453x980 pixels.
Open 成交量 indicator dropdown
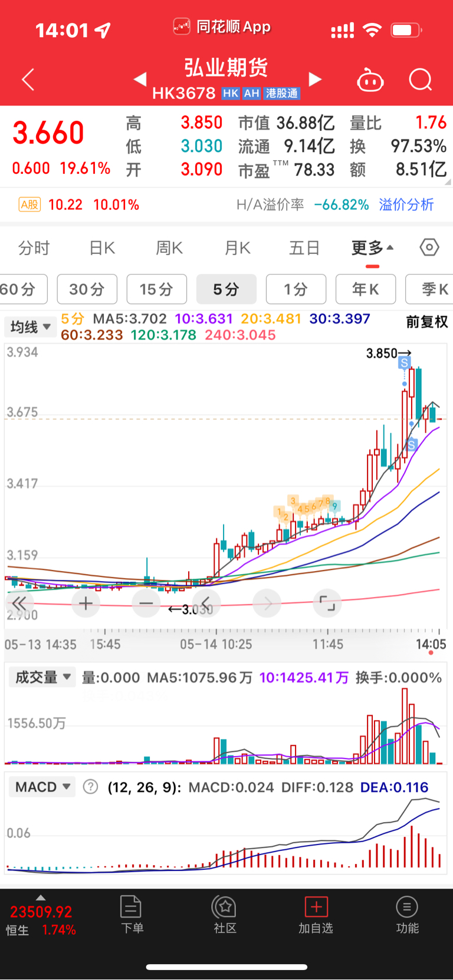(x=42, y=677)
